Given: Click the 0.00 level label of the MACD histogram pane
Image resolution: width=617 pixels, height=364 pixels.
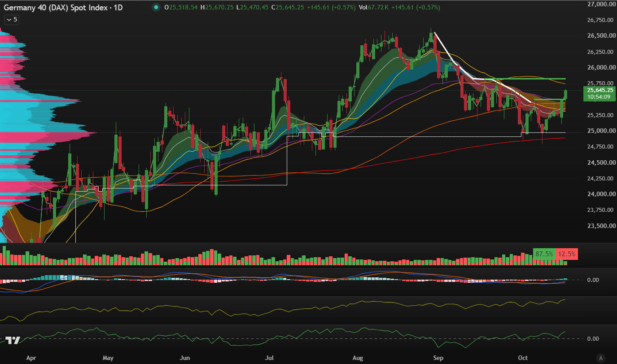Looking at the screenshot, I should [594, 280].
